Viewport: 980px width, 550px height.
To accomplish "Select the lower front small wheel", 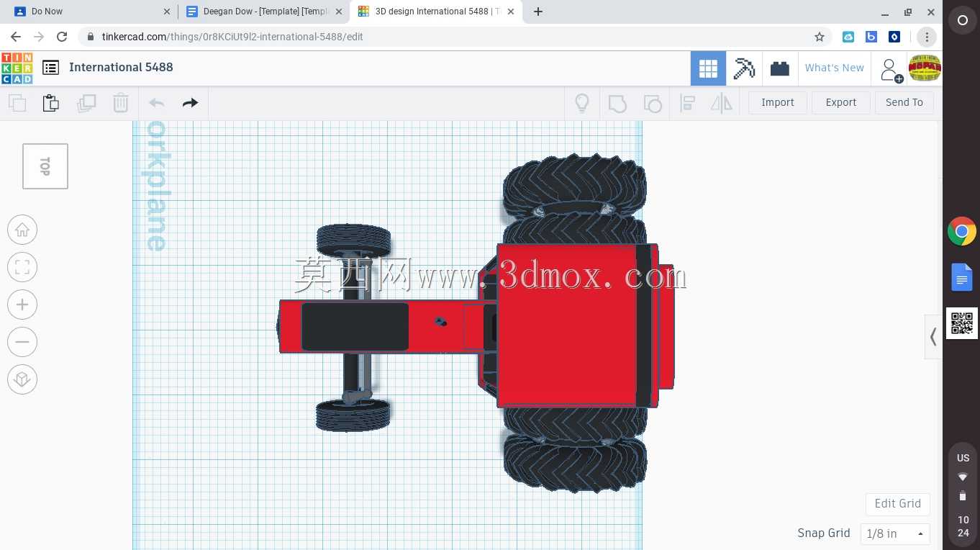I will tap(353, 415).
